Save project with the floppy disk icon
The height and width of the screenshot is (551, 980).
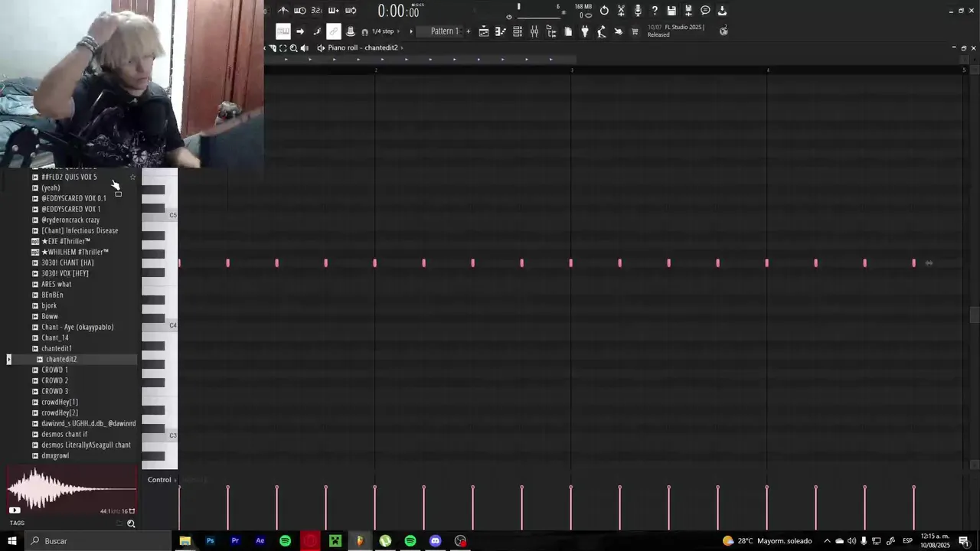pyautogui.click(x=671, y=11)
